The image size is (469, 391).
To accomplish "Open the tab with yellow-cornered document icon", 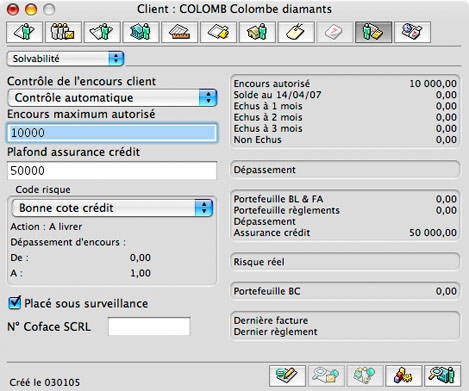I will tap(218, 32).
